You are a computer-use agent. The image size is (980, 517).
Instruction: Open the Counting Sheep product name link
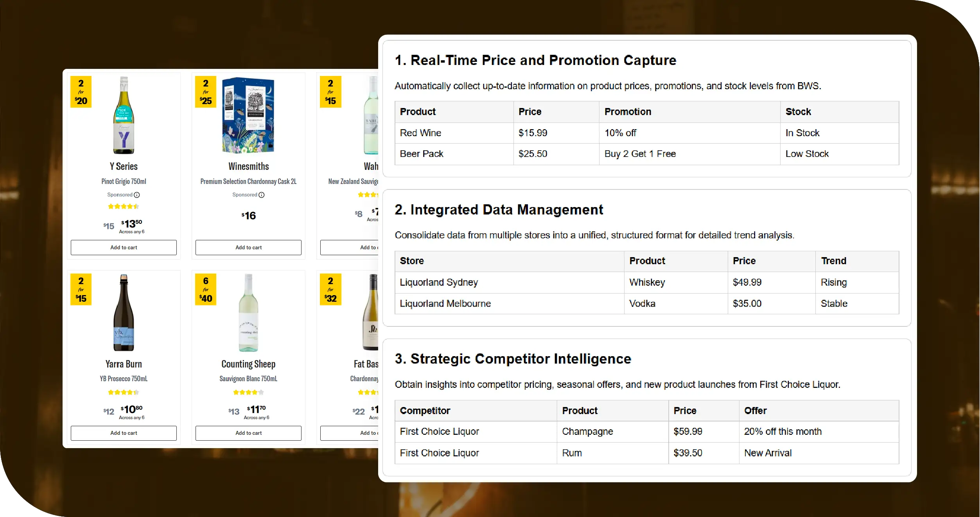248,364
